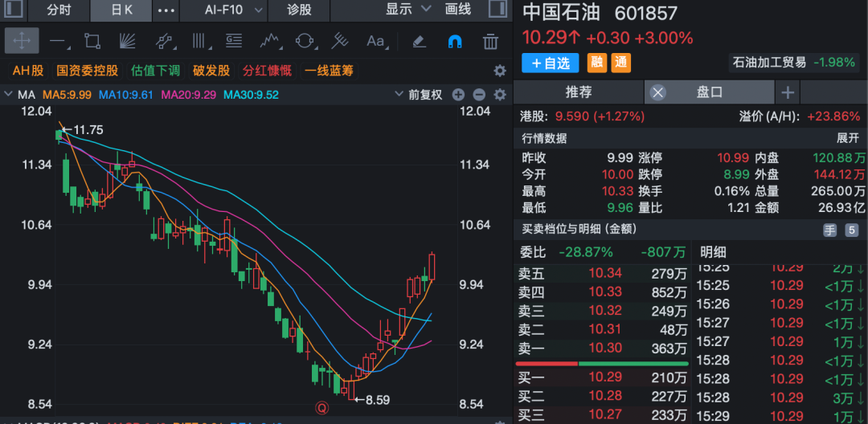Zoom out chart with minus icon
The width and height of the screenshot is (868, 424).
pyautogui.click(x=479, y=95)
